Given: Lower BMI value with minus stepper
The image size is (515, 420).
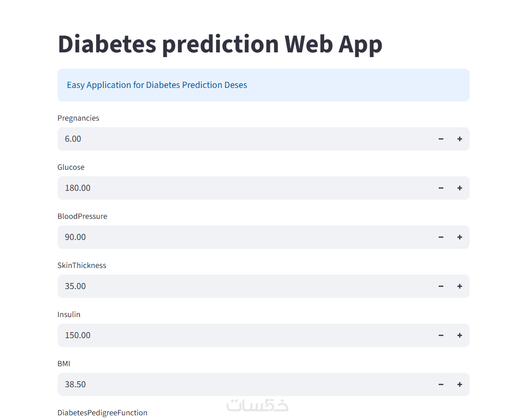Looking at the screenshot, I should pyautogui.click(x=441, y=384).
